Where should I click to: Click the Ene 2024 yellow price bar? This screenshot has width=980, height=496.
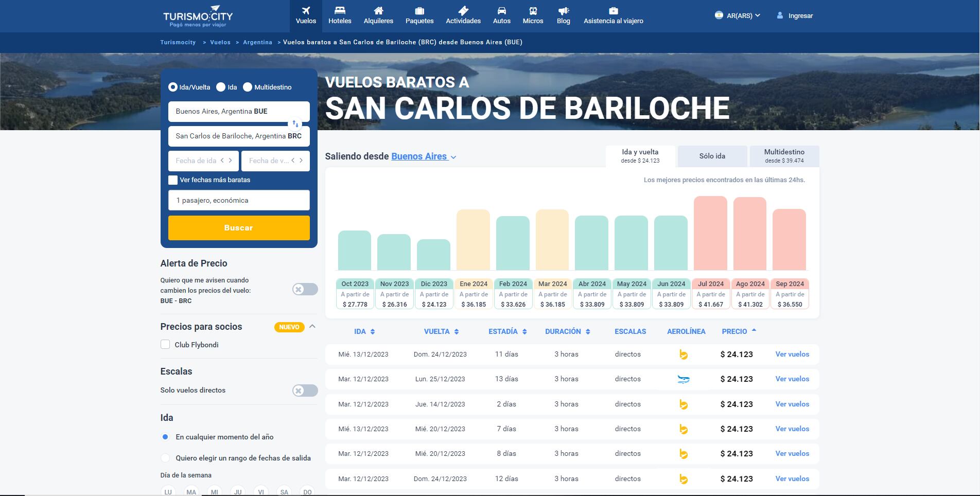pos(473,240)
